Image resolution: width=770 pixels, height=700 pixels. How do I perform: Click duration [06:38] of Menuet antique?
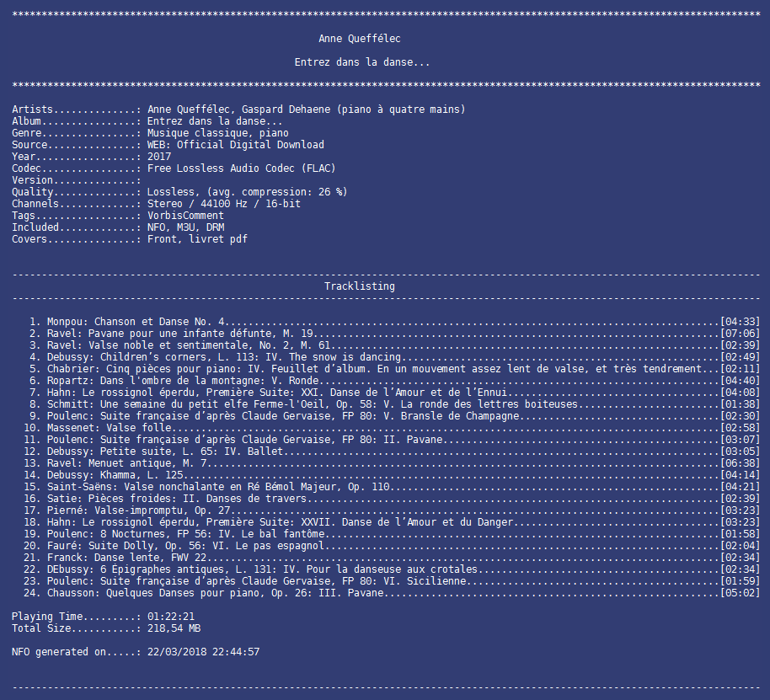coord(740,463)
